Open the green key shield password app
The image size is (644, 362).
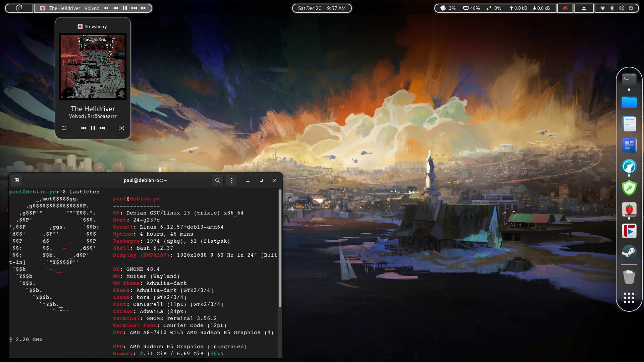point(629,188)
